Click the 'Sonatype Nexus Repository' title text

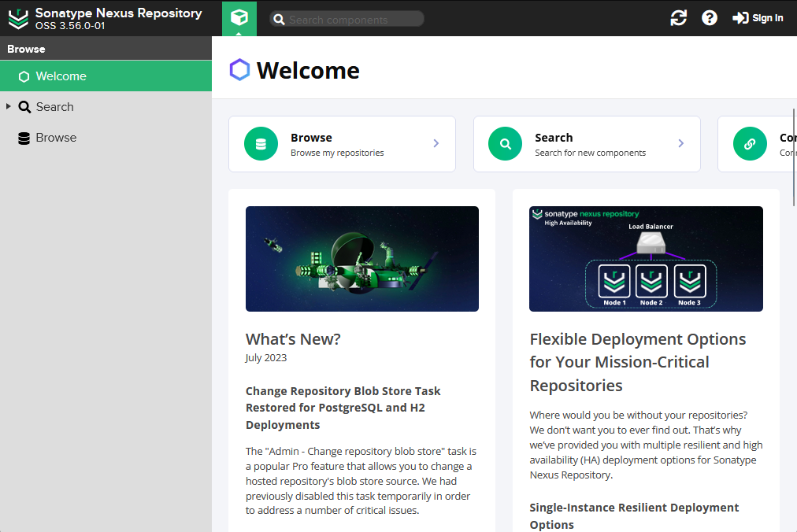(x=118, y=13)
